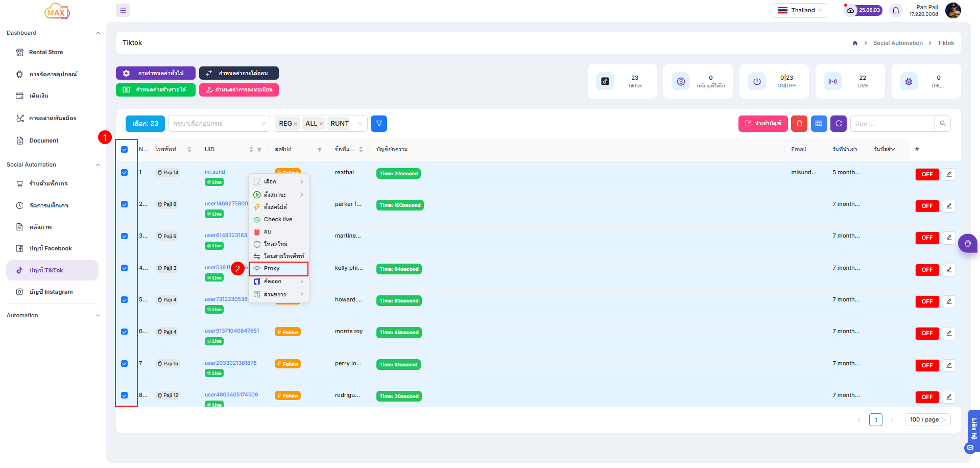This screenshot has height=468, width=980.
Task: Uncheck row 1 mi.sund checkbox
Action: pyautogui.click(x=125, y=173)
